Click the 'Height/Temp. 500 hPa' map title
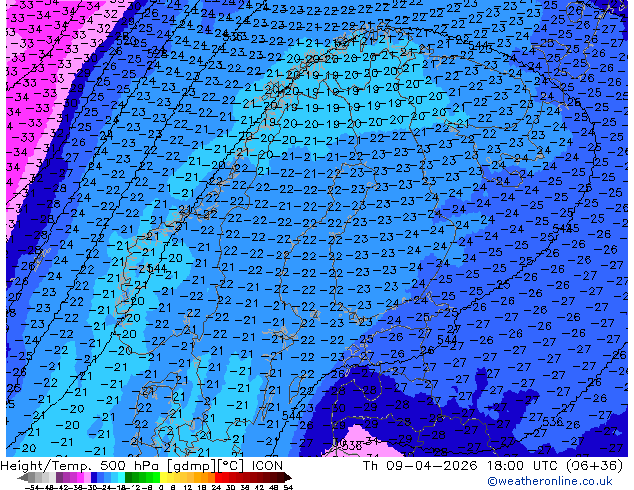 (80, 466)
